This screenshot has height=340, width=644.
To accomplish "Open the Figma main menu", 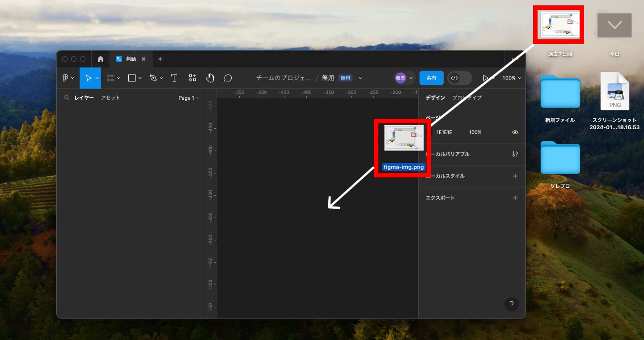I will point(68,78).
